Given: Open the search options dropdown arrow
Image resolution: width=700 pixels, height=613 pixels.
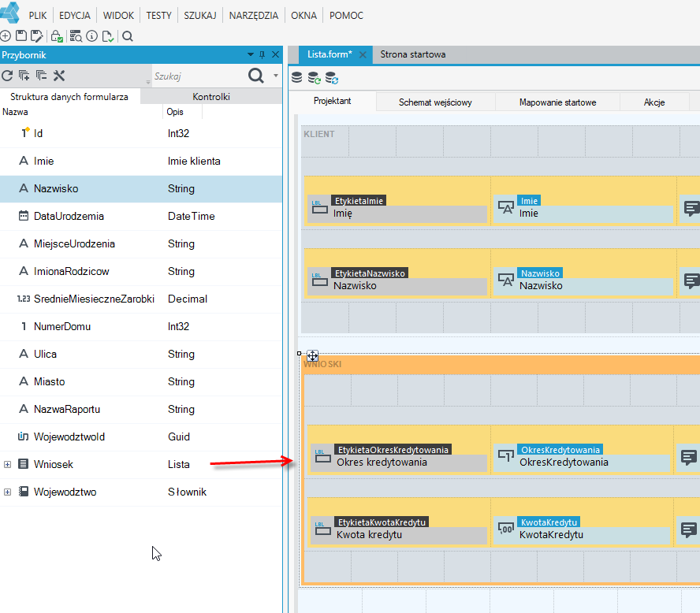Looking at the screenshot, I should pyautogui.click(x=276, y=76).
